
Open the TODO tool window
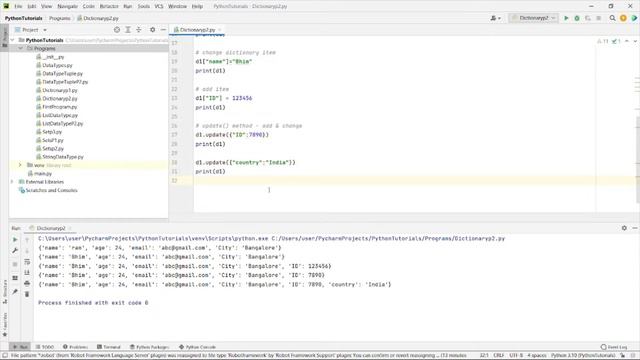click(x=45, y=347)
